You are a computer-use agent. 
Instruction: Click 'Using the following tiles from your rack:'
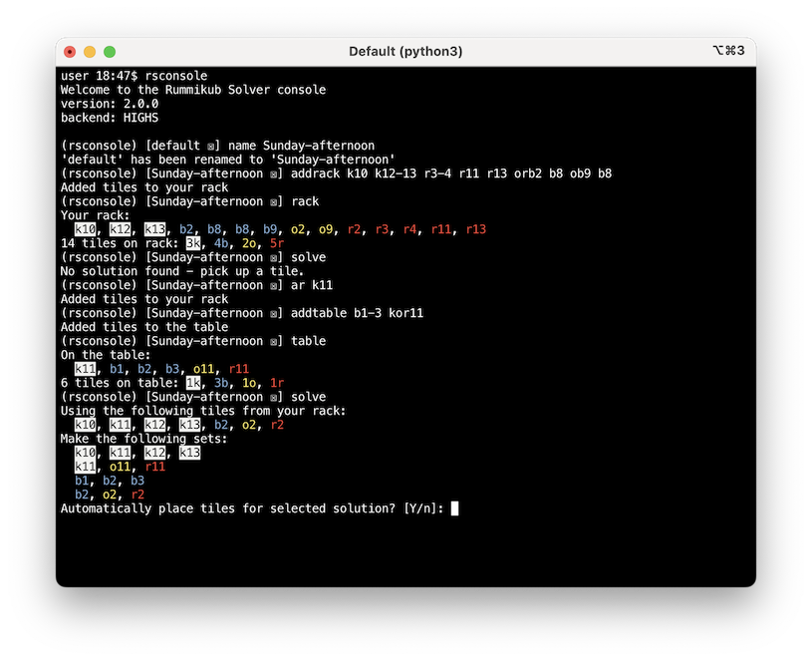click(x=203, y=412)
